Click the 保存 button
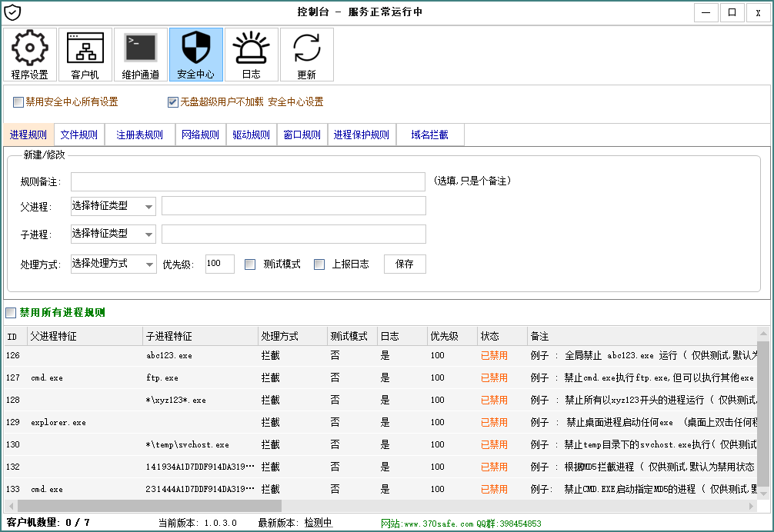The height and width of the screenshot is (532, 774). tap(405, 264)
